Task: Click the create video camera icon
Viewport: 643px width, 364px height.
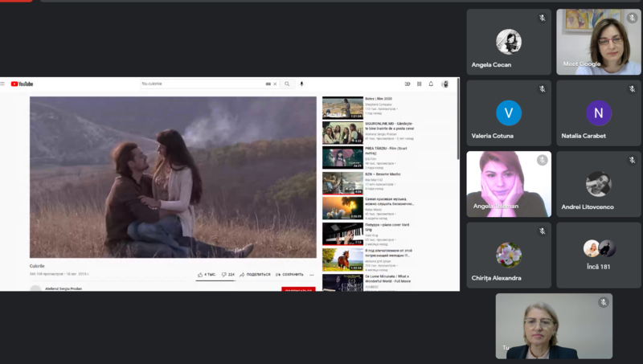Action: 408,84
